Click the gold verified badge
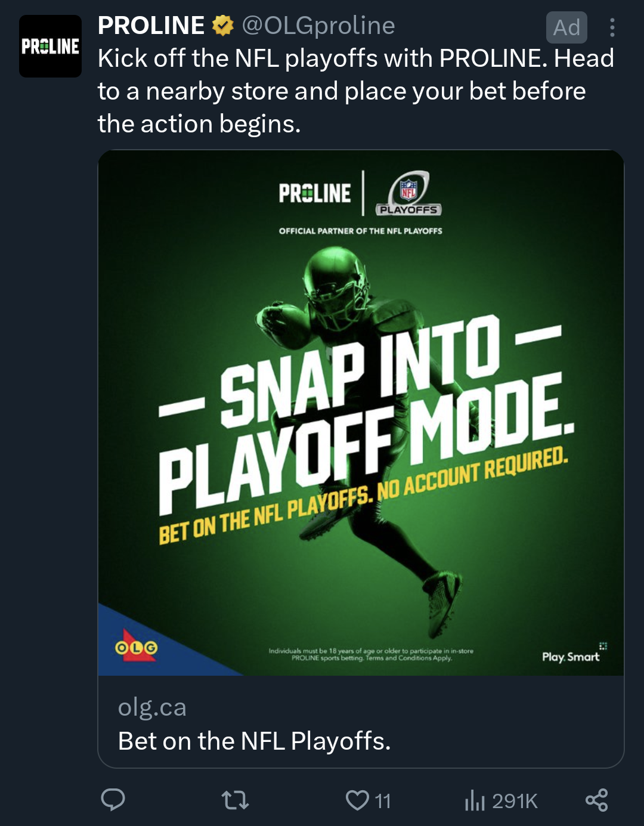The width and height of the screenshot is (644, 826). click(x=223, y=26)
